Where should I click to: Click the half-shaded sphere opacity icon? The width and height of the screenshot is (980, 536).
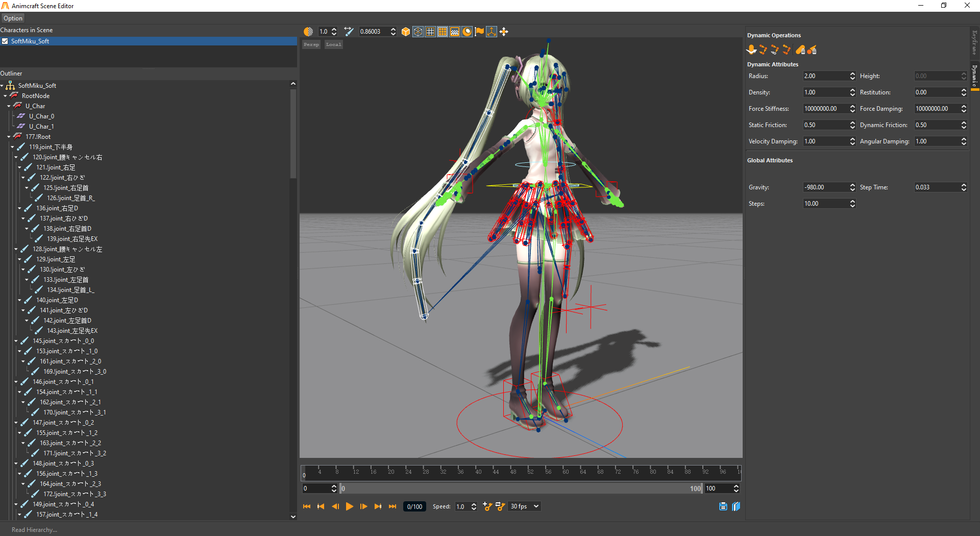click(x=308, y=32)
